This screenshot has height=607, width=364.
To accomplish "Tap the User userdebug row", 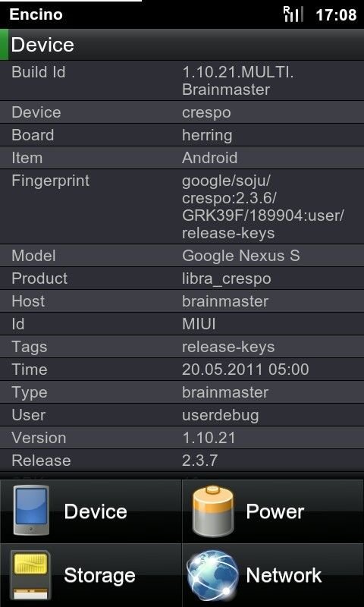I will tap(182, 415).
